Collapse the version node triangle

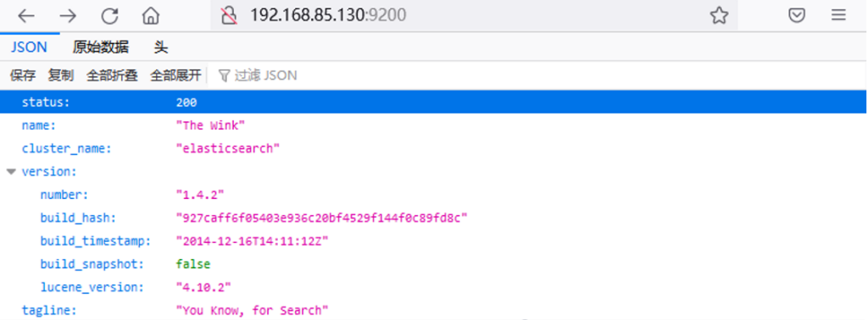point(11,172)
